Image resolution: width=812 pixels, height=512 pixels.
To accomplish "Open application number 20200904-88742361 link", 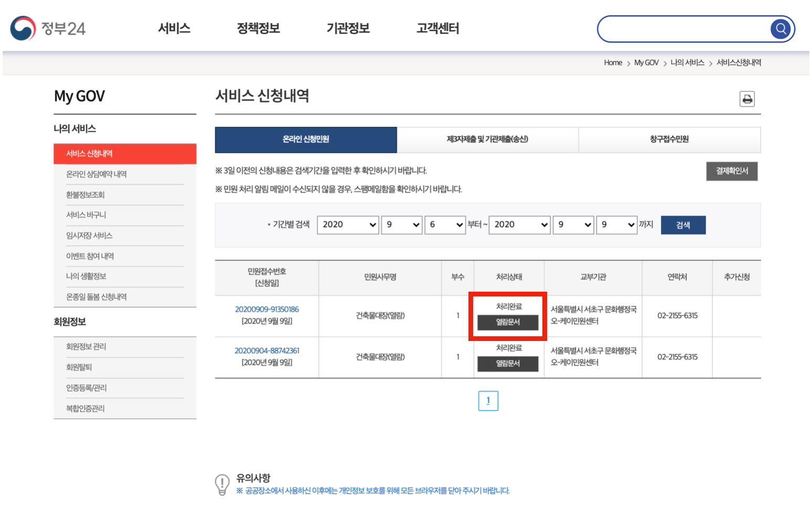I will pos(266,351).
